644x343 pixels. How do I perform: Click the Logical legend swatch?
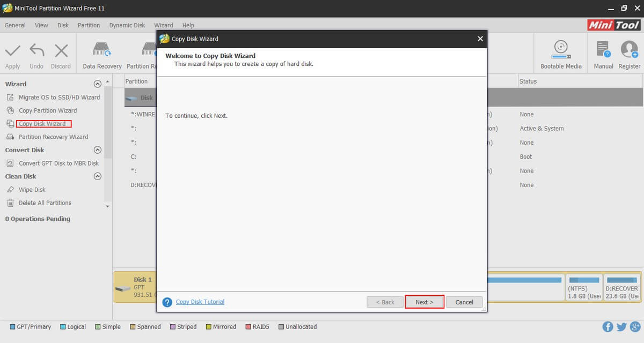[x=63, y=327]
